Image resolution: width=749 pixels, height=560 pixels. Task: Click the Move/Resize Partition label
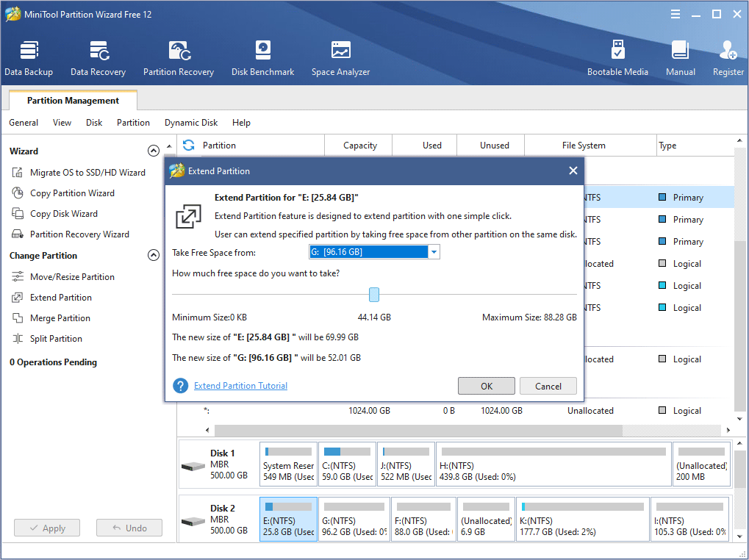[72, 277]
